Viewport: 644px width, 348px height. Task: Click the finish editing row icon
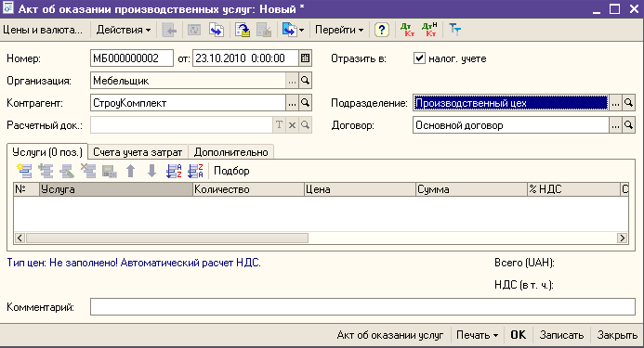[110, 171]
